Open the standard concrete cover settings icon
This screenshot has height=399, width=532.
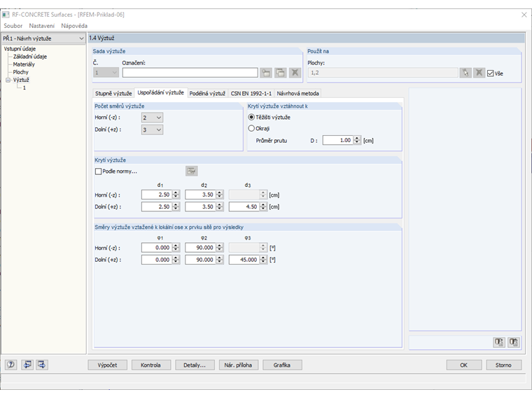pos(192,171)
